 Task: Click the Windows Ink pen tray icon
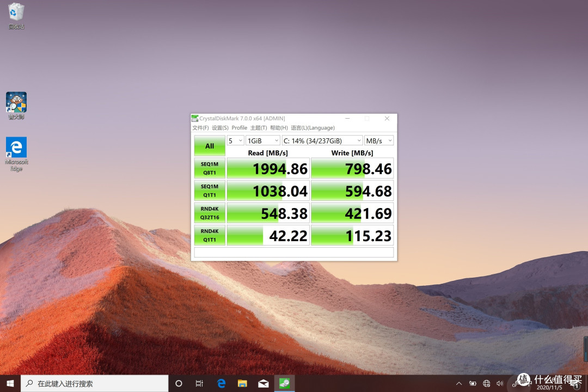516,383
